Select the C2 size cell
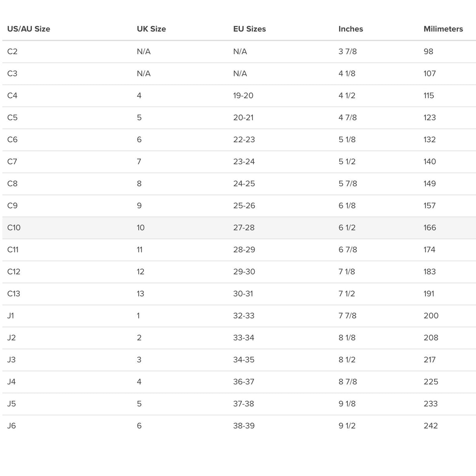Screen dimensions: 476x476 tap(12, 51)
